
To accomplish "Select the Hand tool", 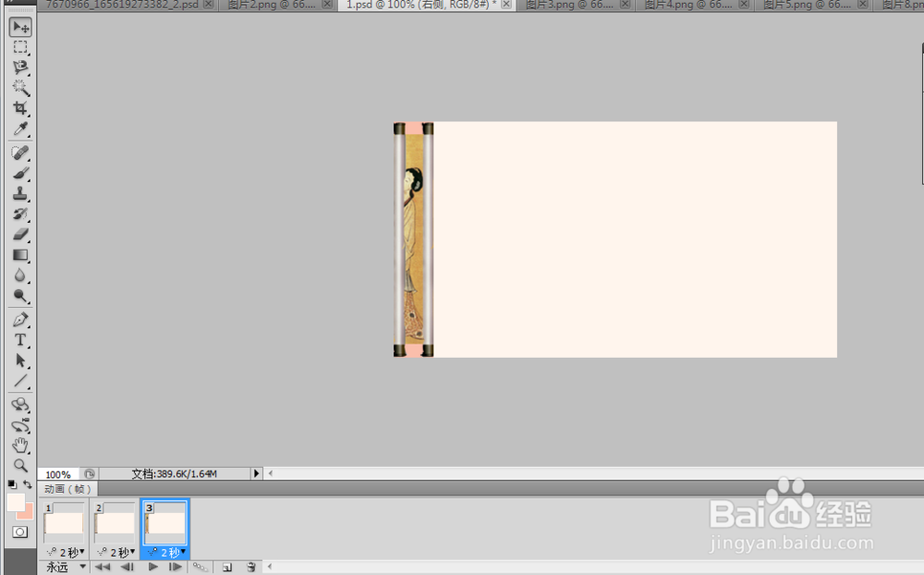I will pos(20,446).
